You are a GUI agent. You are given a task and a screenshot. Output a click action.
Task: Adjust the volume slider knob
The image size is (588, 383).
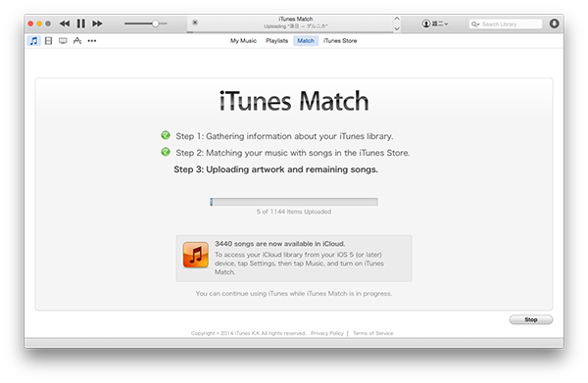pyautogui.click(x=155, y=24)
